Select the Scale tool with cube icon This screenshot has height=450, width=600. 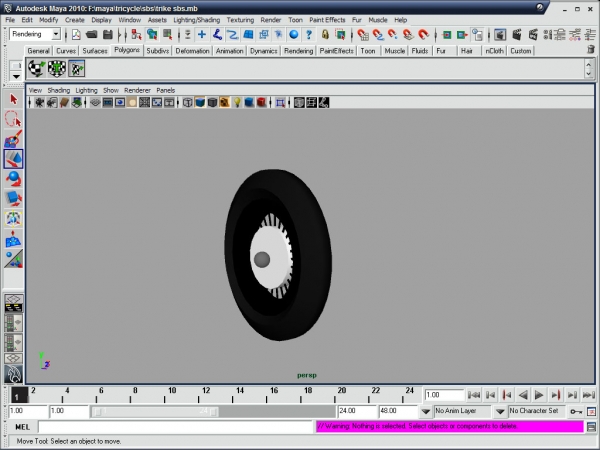click(13, 199)
